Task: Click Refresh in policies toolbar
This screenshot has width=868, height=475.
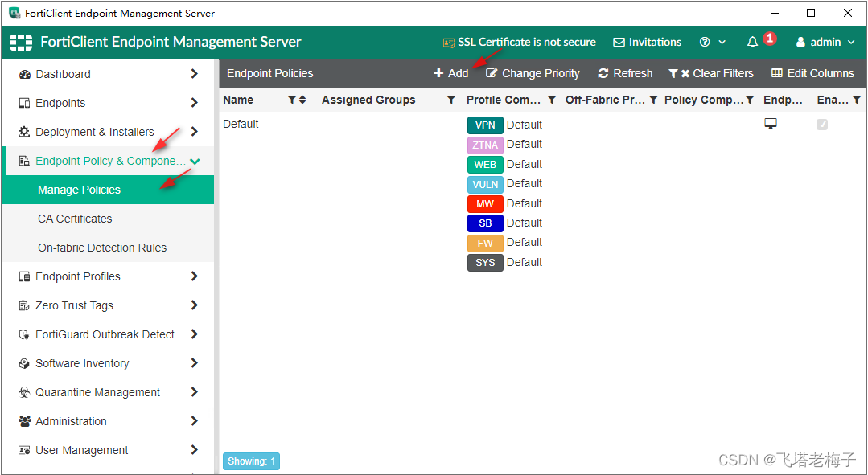Action: [x=626, y=74]
